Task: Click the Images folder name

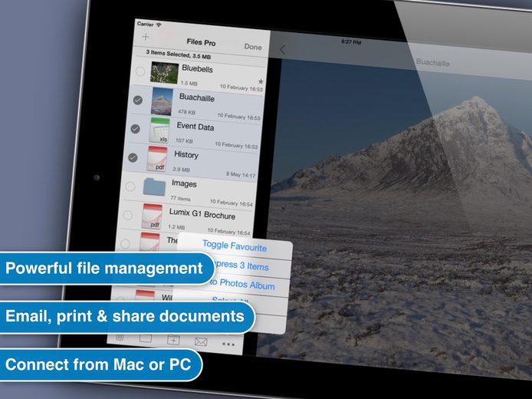Action: [x=184, y=183]
